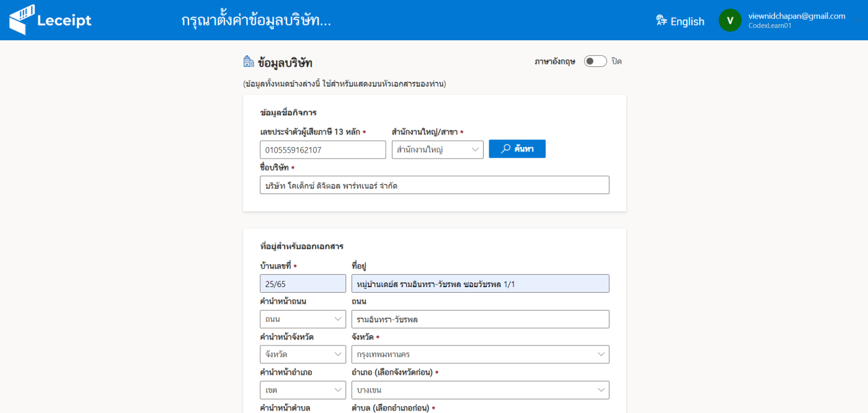Open the สำนักงานใหญ่/สาขา dropdown

(x=437, y=149)
